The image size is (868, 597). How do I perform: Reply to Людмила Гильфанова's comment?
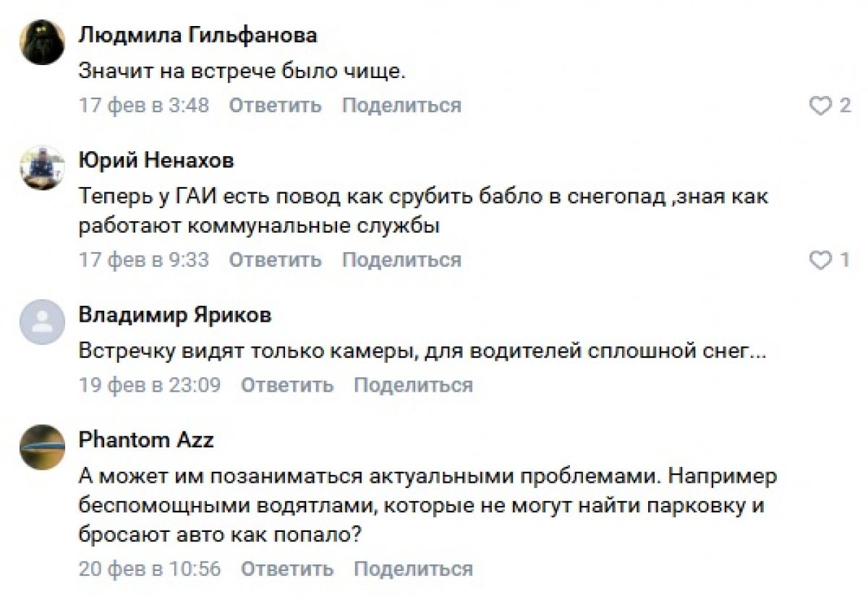pyautogui.click(x=275, y=106)
